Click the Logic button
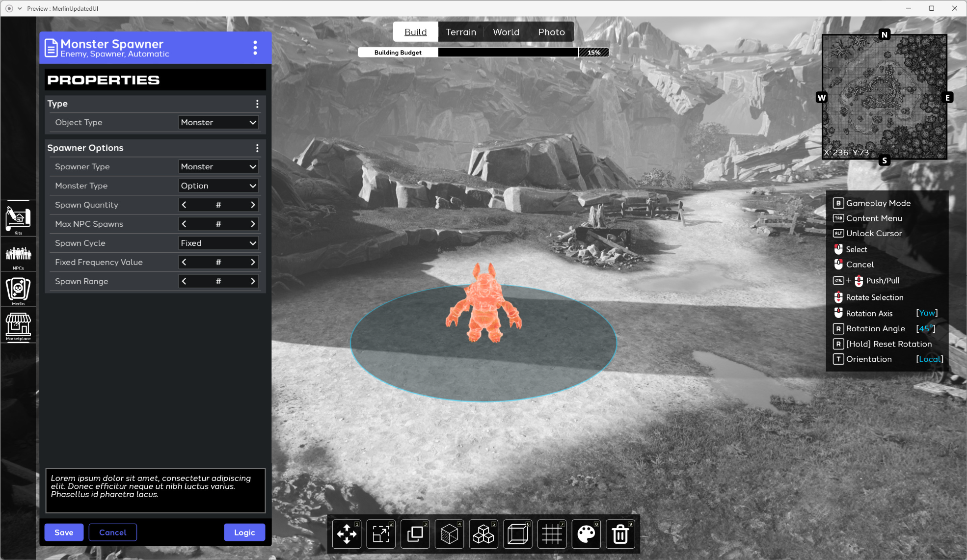Viewport: 967px width, 560px height. (244, 533)
